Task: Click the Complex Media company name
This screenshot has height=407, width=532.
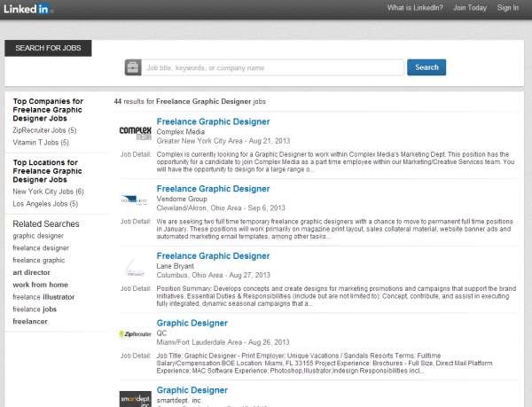Action: tap(181, 131)
